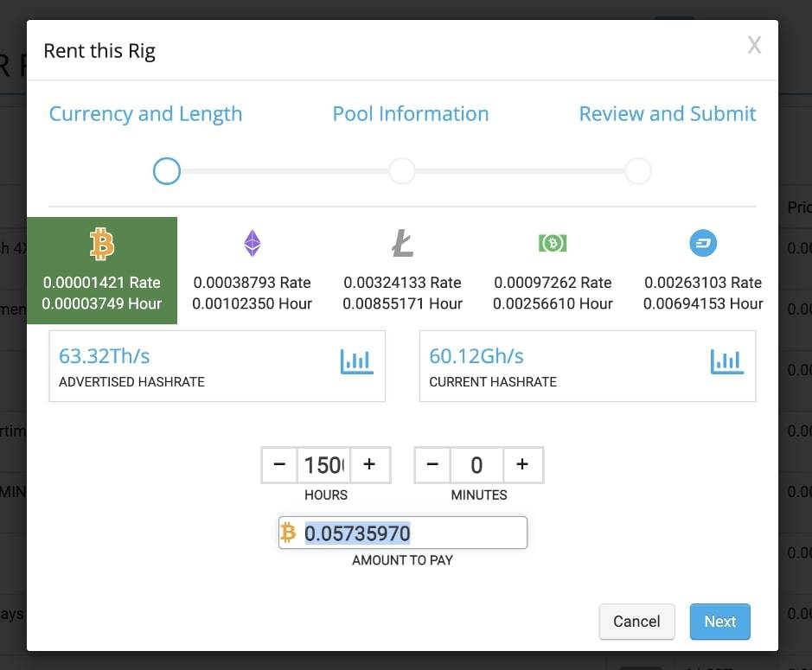Decrease the hours value with minus
Image resolution: width=812 pixels, height=670 pixels.
point(279,465)
